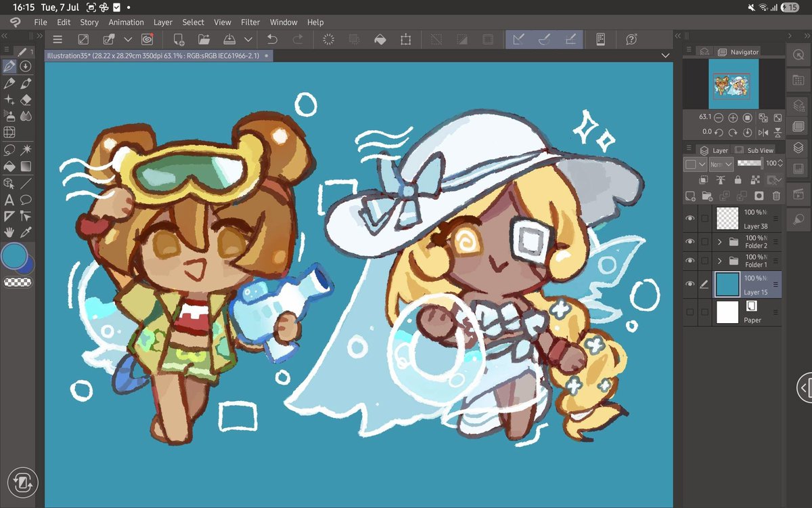Screen dimensions: 812x508
Task: Click the Save icon in command bar
Action: (x=229, y=39)
